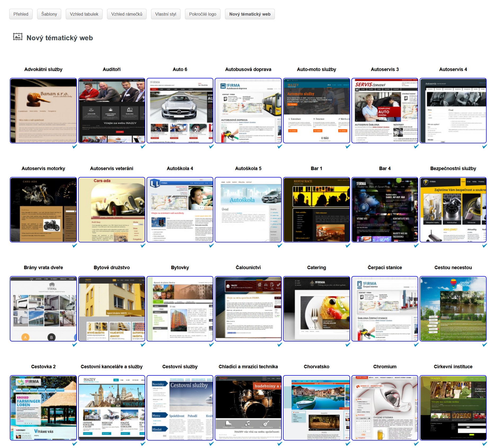
Task: Click the Pokročilé logo button
Action: (202, 14)
